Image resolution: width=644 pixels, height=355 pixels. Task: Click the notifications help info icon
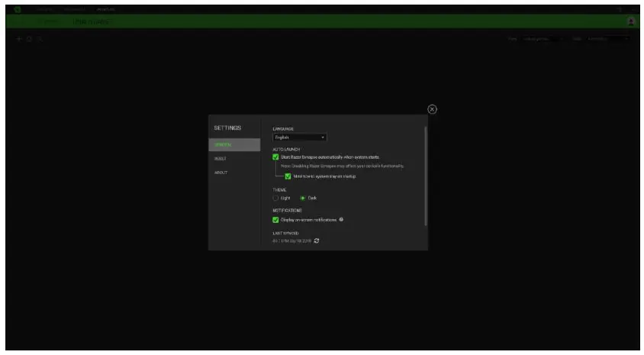tap(341, 219)
